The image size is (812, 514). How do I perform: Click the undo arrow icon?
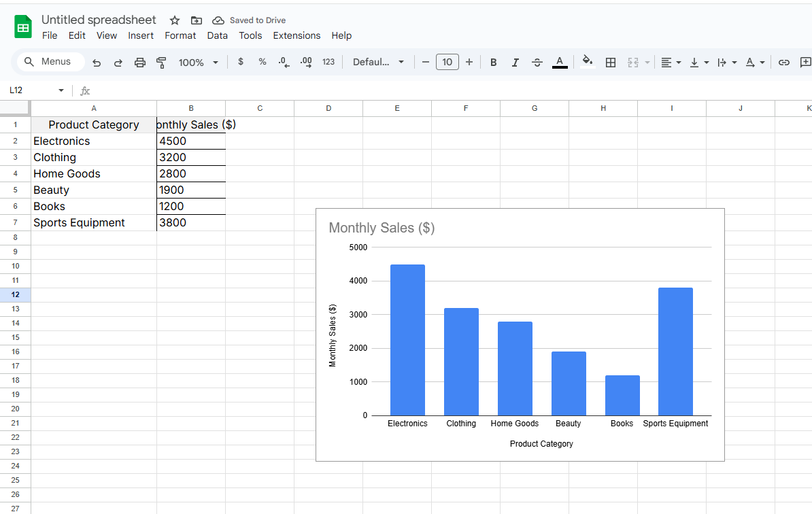coord(97,63)
